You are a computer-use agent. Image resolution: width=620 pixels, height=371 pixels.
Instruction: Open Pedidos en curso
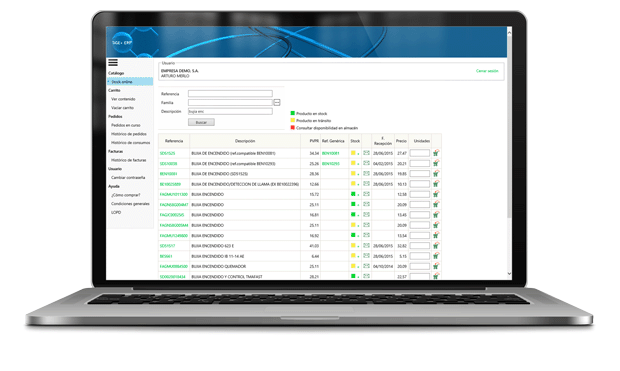[126, 125]
